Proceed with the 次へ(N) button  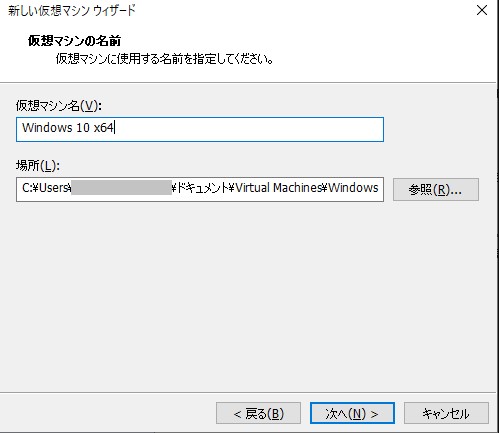coord(352,413)
